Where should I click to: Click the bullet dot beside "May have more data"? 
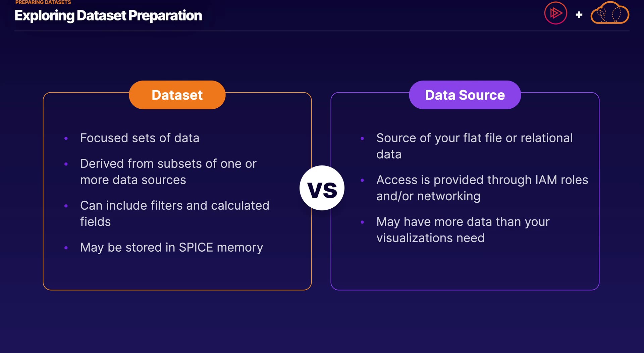(x=362, y=222)
